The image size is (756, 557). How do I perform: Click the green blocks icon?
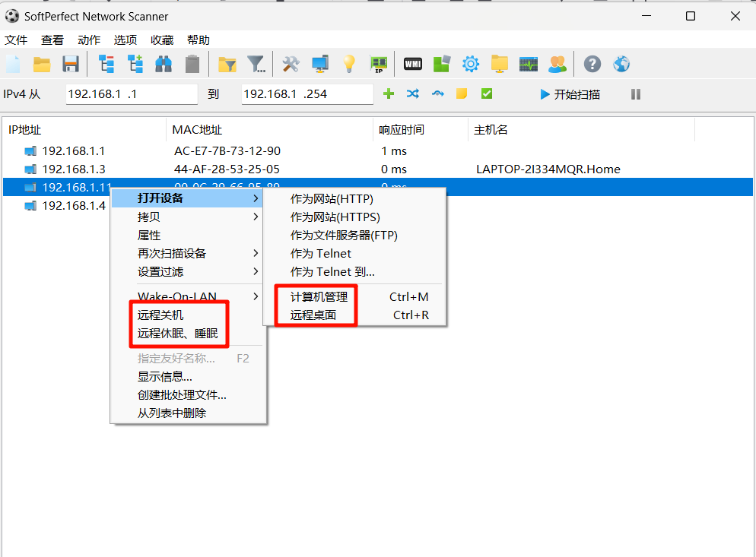point(442,64)
